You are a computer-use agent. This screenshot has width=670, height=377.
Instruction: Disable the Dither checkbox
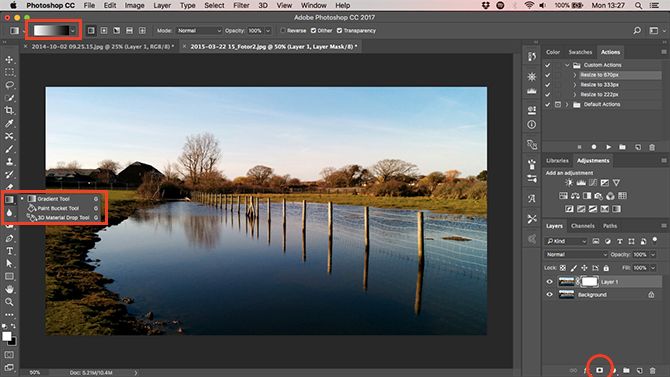click(314, 31)
